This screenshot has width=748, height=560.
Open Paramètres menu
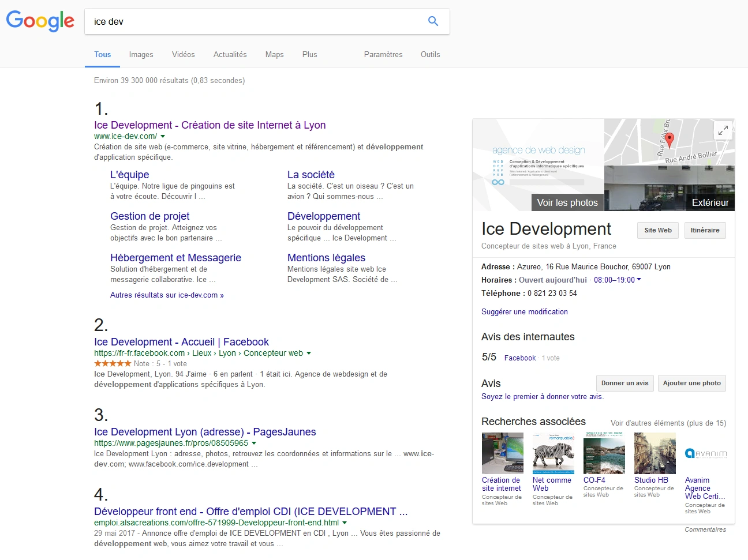point(383,55)
